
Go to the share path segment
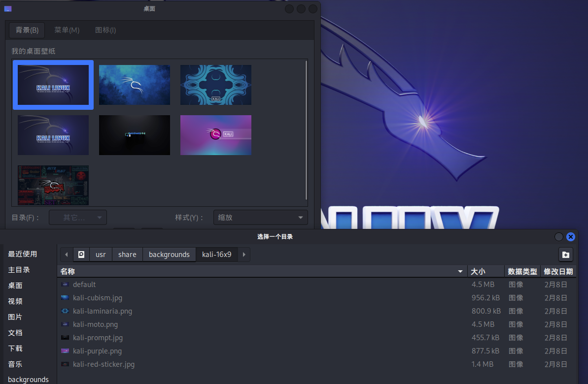pos(127,255)
